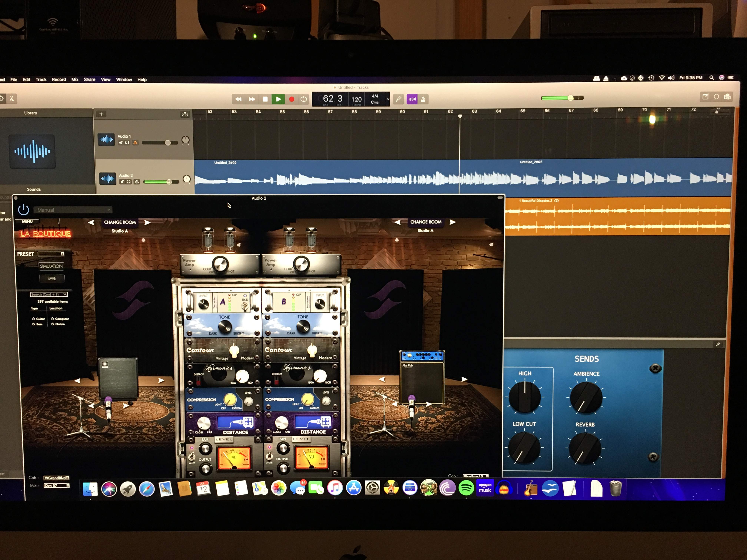Add a new track with the plus button
Viewport: 747px width, 560px height.
(101, 114)
